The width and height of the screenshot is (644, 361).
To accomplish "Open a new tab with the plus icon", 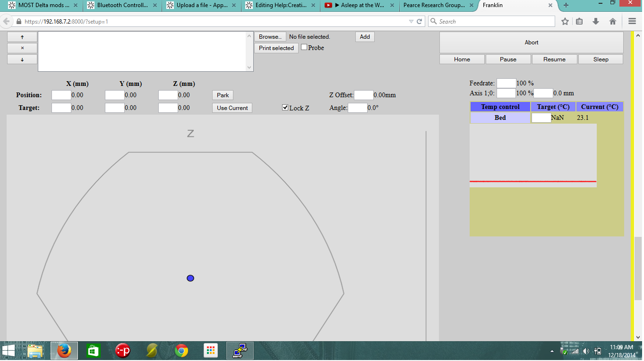I will pos(566,6).
